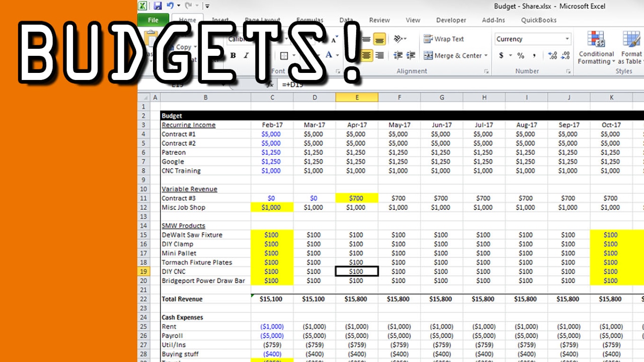The height and width of the screenshot is (362, 644).
Task: Toggle Bold formatting
Action: (x=232, y=55)
